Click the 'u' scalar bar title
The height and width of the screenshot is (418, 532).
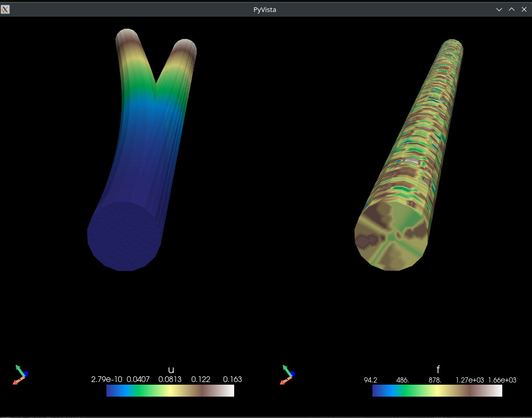(x=171, y=370)
